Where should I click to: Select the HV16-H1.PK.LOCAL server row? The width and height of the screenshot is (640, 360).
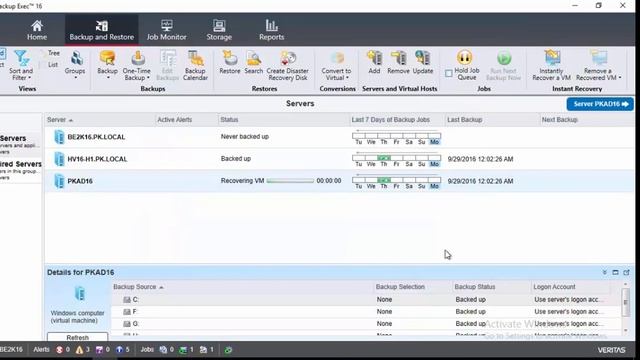pos(340,159)
